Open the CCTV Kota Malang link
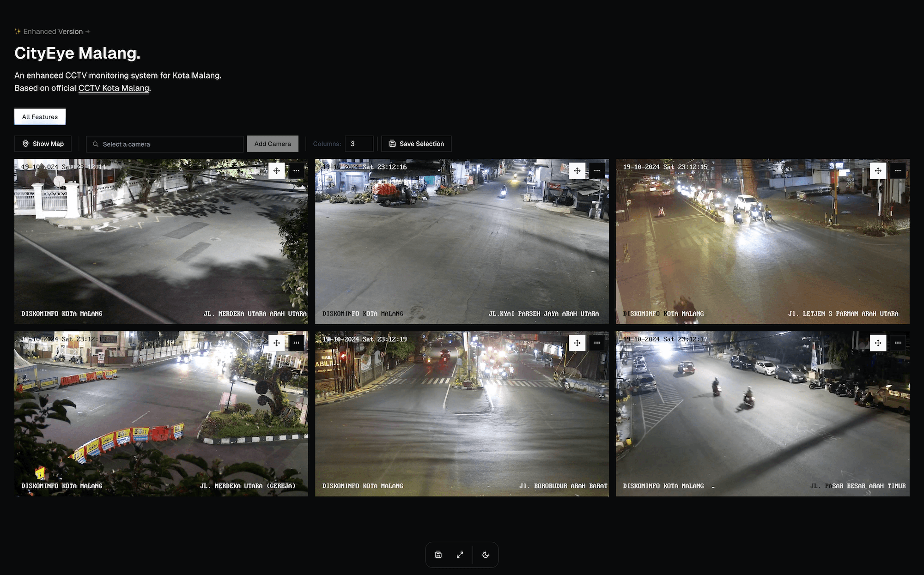 pyautogui.click(x=114, y=88)
